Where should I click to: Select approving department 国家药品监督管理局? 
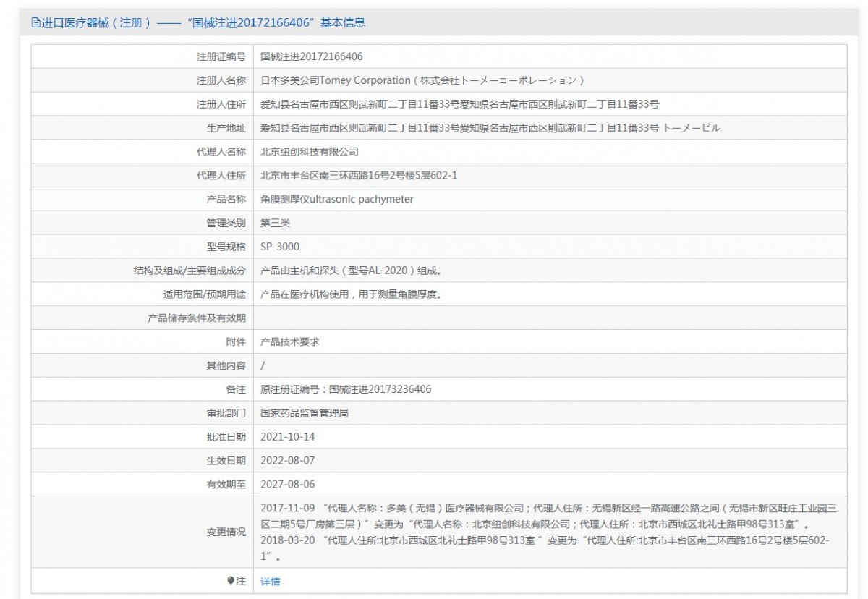pos(305,413)
